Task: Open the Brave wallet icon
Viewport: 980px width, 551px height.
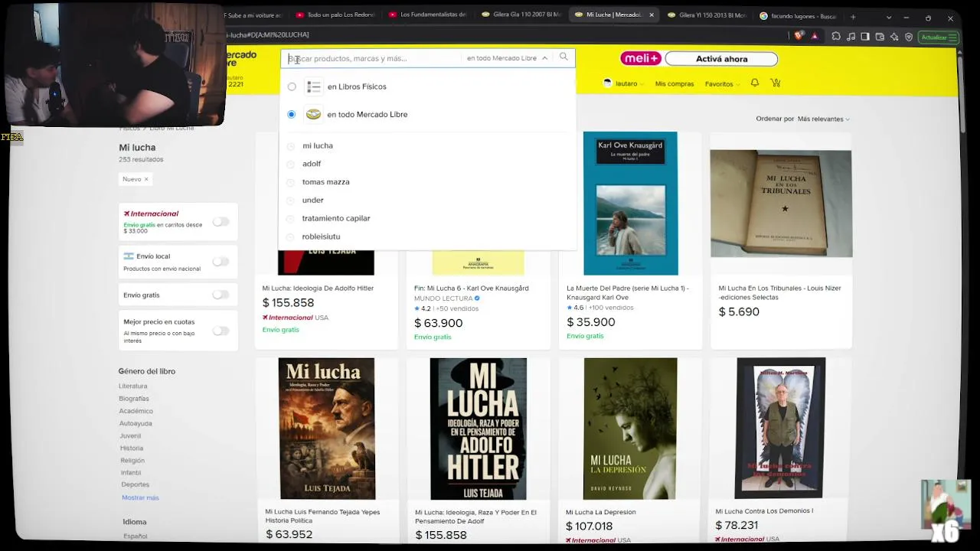Action: click(x=880, y=36)
